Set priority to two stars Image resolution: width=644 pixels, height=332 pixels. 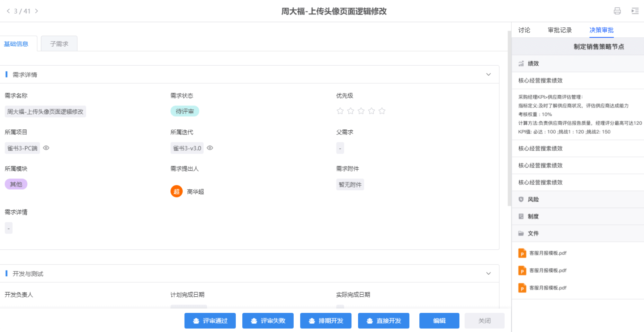point(351,111)
